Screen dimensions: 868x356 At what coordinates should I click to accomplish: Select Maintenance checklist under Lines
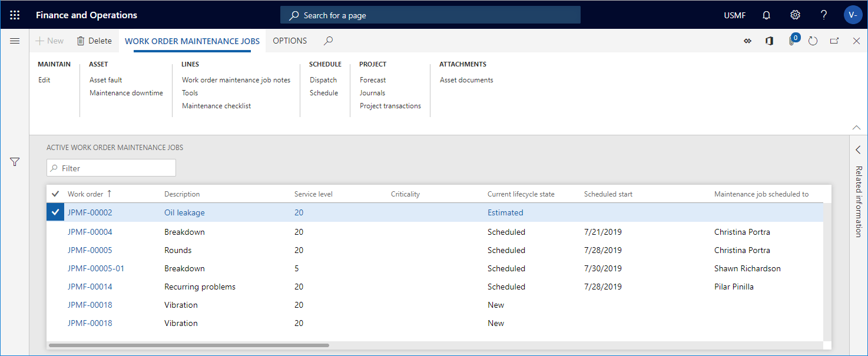216,106
